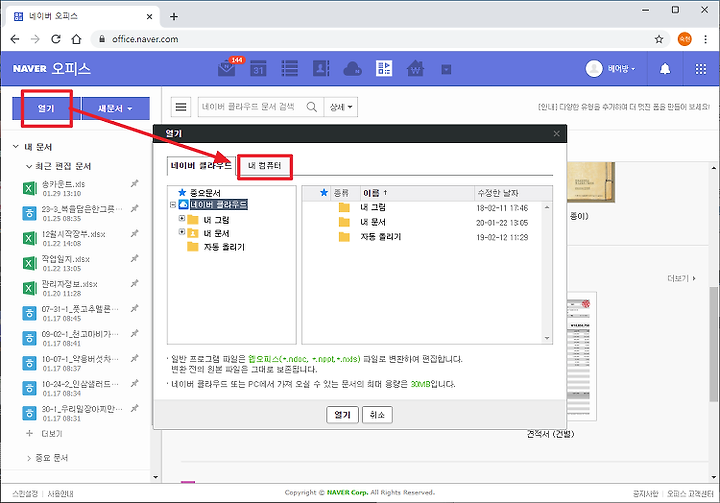Toggle the hamburger list view button

181,107
